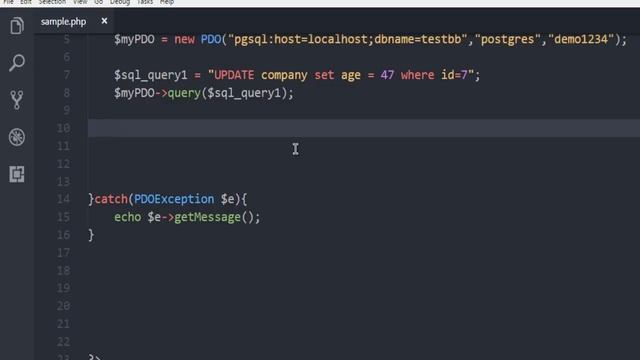Click the "new" keyword on line 5

pyautogui.click(x=184, y=40)
